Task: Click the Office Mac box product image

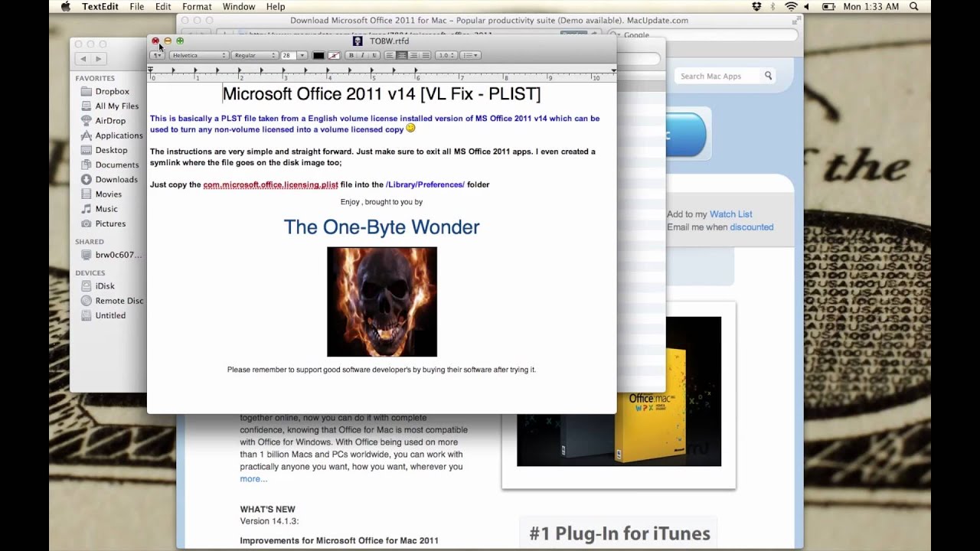Action: pos(619,391)
